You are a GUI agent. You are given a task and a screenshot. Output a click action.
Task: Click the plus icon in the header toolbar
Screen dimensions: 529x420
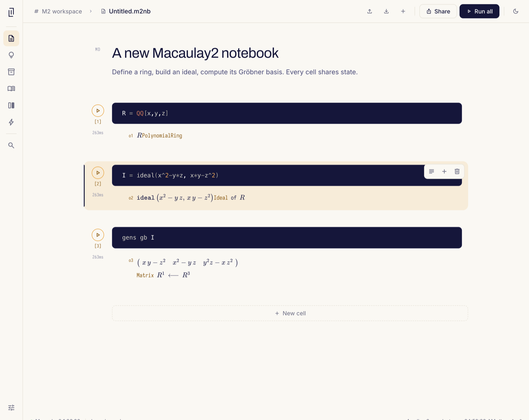(x=403, y=11)
